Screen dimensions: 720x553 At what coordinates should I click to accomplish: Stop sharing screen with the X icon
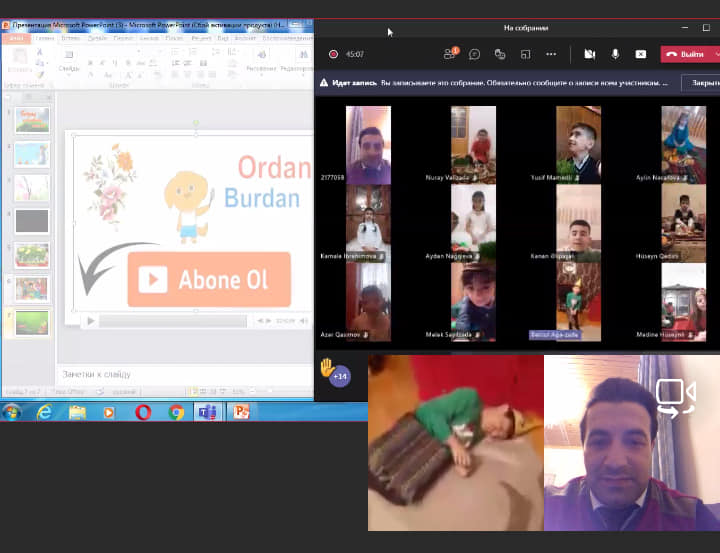(x=641, y=55)
